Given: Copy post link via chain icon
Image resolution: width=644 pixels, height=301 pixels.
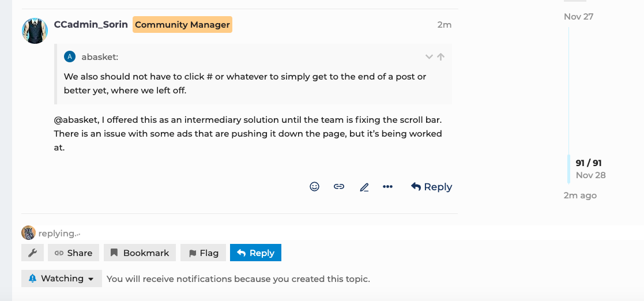Looking at the screenshot, I should (x=339, y=187).
